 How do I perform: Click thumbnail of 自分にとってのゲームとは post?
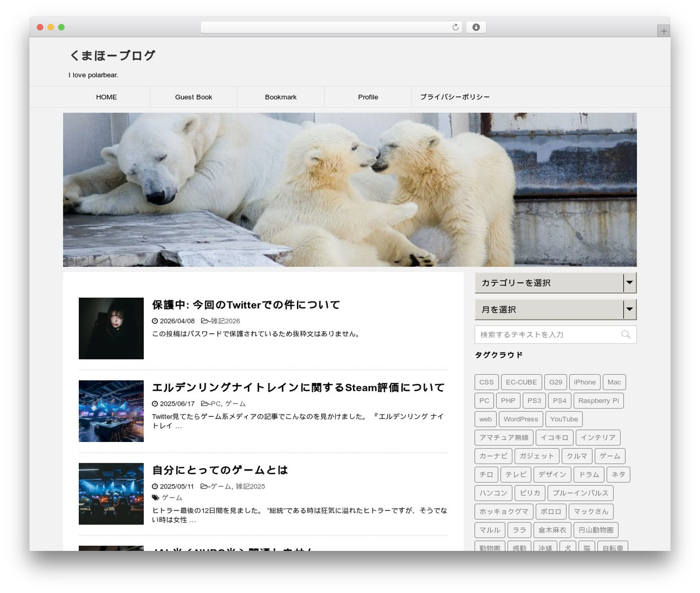tap(111, 493)
